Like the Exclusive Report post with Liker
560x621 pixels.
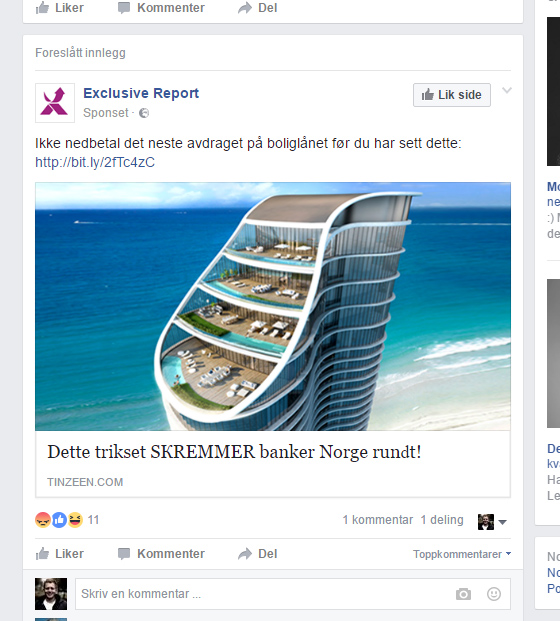[x=59, y=554]
